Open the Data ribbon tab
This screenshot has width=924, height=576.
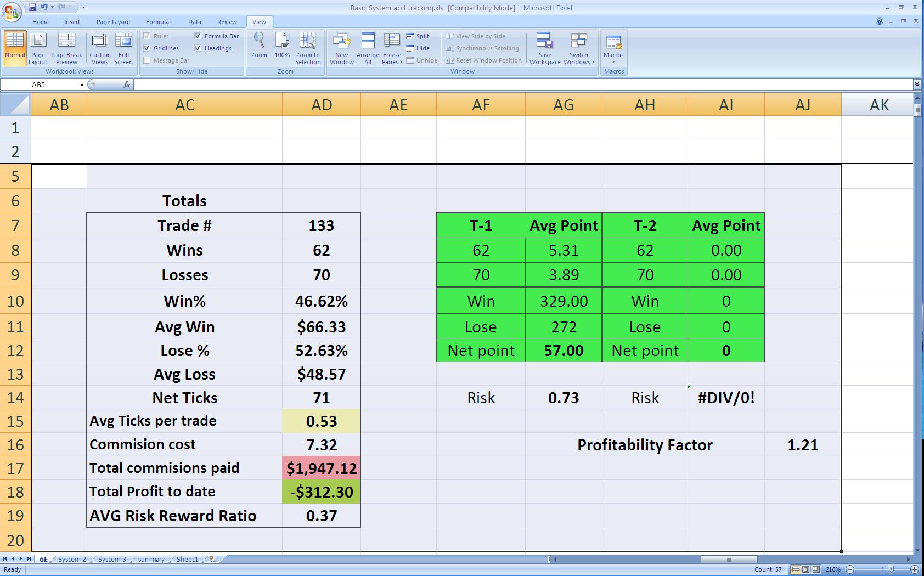coord(195,22)
